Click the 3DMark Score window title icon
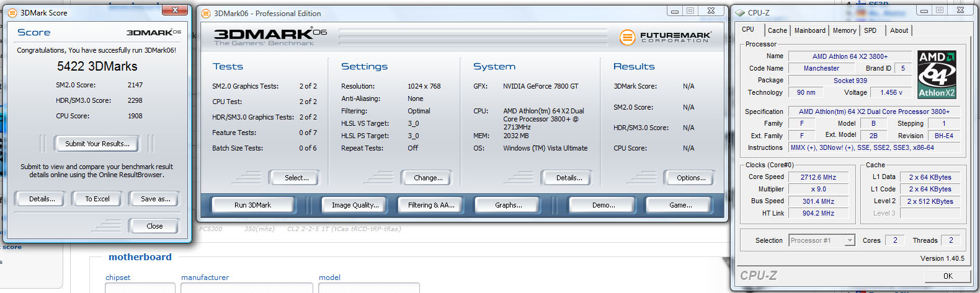Viewport: 980px width, 293px height. tap(12, 12)
